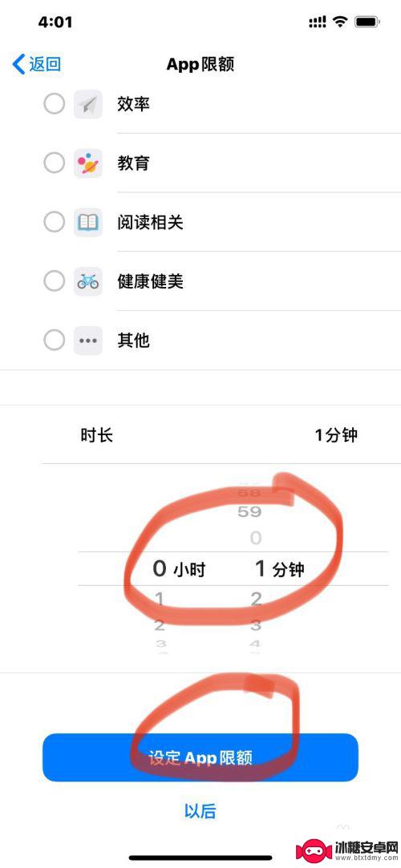
Task: Collapse the 时长 1分钟 duration row
Action: tap(221, 435)
